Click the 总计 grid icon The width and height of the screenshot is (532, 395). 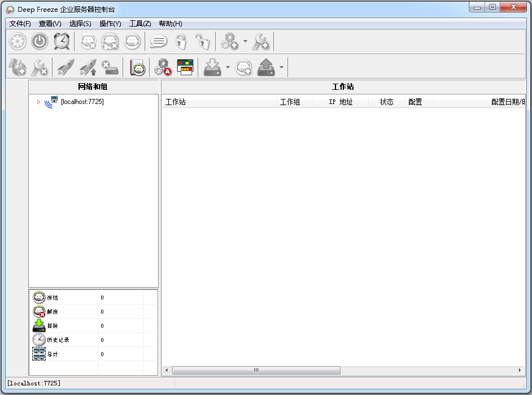[x=39, y=354]
